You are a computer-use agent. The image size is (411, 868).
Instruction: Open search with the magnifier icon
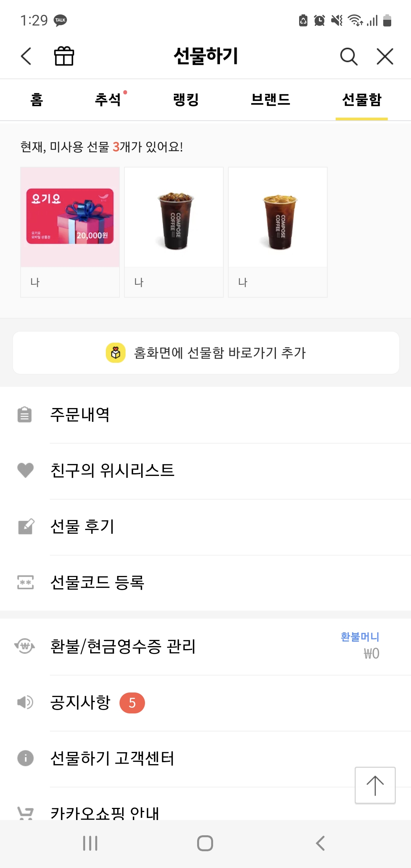point(349,56)
